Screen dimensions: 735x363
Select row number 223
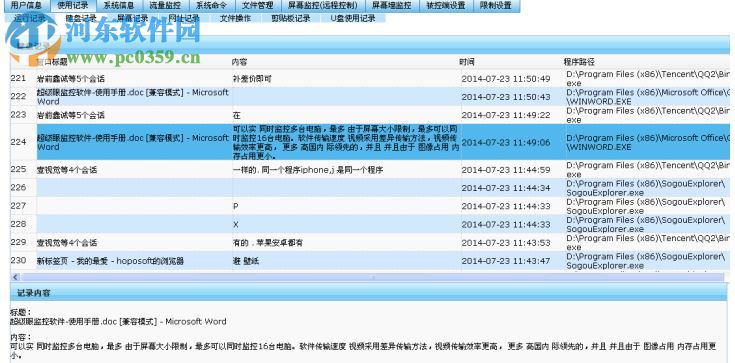(370, 115)
